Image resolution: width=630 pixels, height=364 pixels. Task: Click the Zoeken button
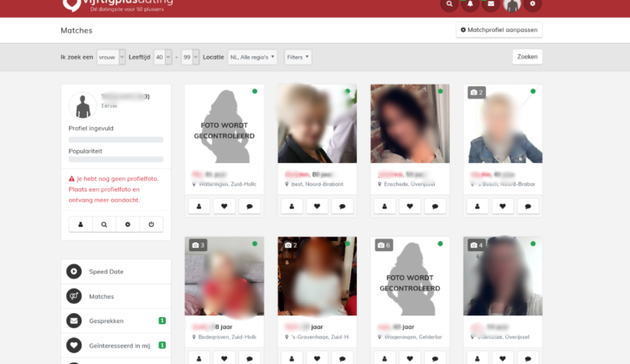click(x=527, y=57)
